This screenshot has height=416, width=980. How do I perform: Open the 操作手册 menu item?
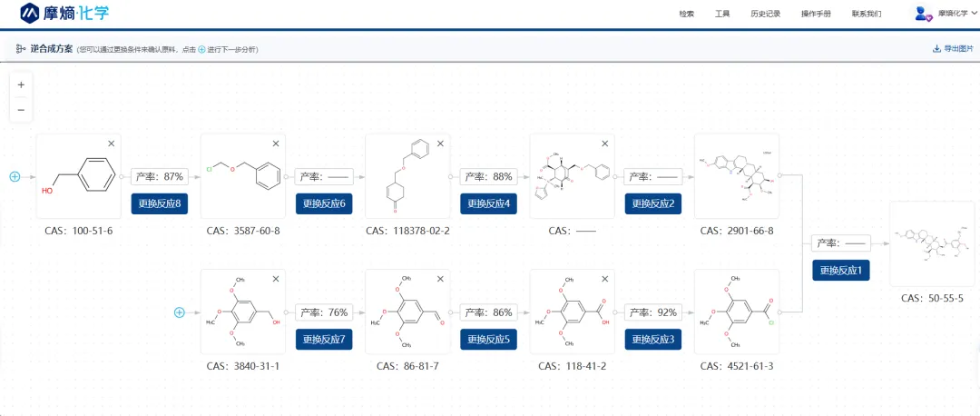pyautogui.click(x=816, y=14)
